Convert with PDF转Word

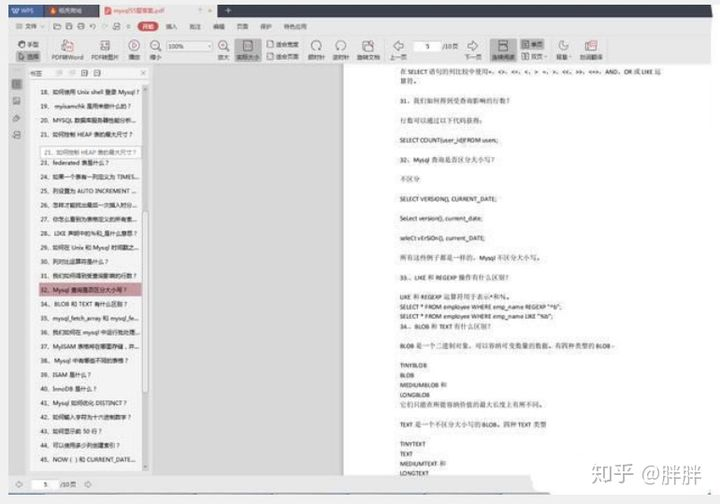(x=68, y=50)
